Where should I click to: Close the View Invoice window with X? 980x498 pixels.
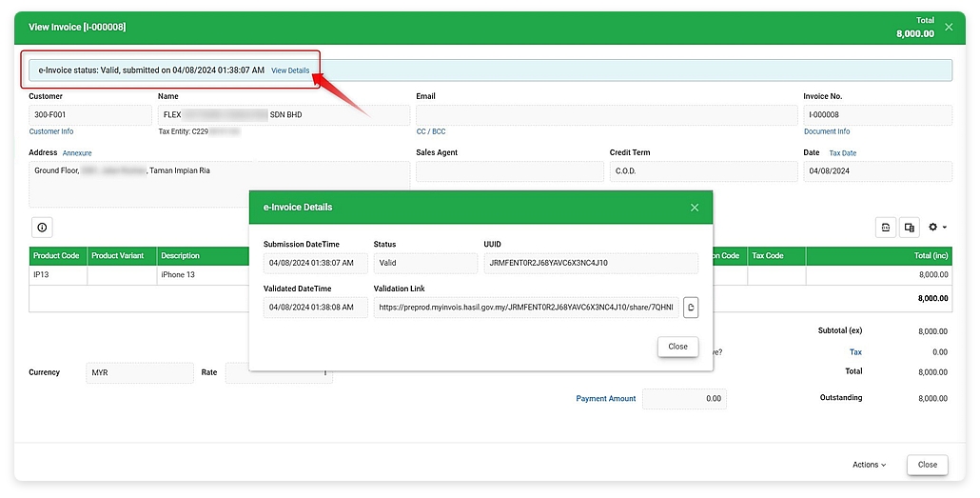[949, 28]
